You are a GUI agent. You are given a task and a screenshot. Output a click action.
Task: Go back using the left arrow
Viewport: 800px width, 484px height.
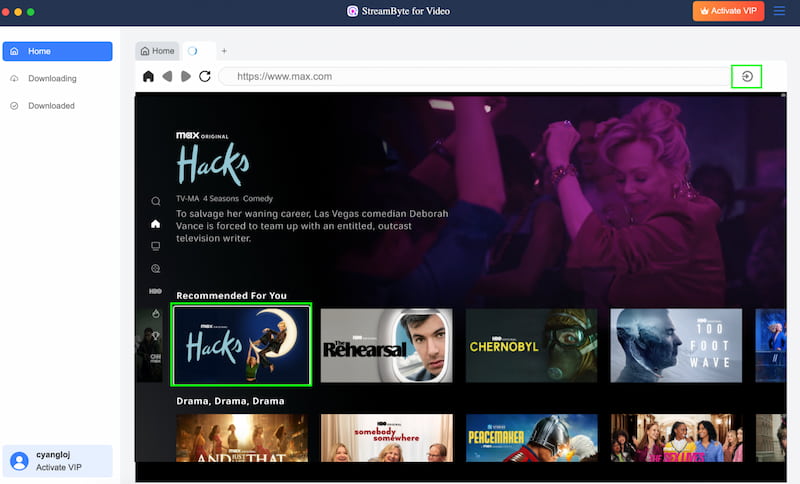(167, 77)
